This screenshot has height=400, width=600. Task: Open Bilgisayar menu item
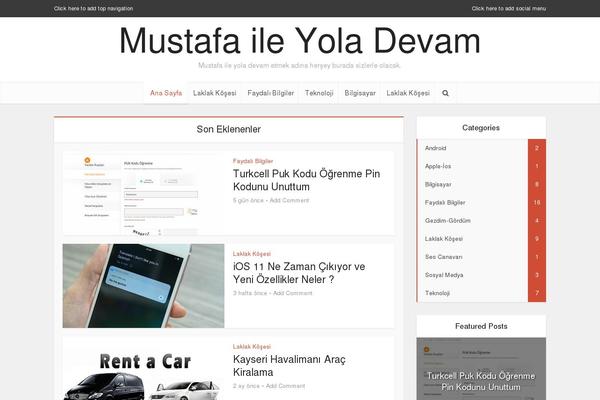point(360,93)
